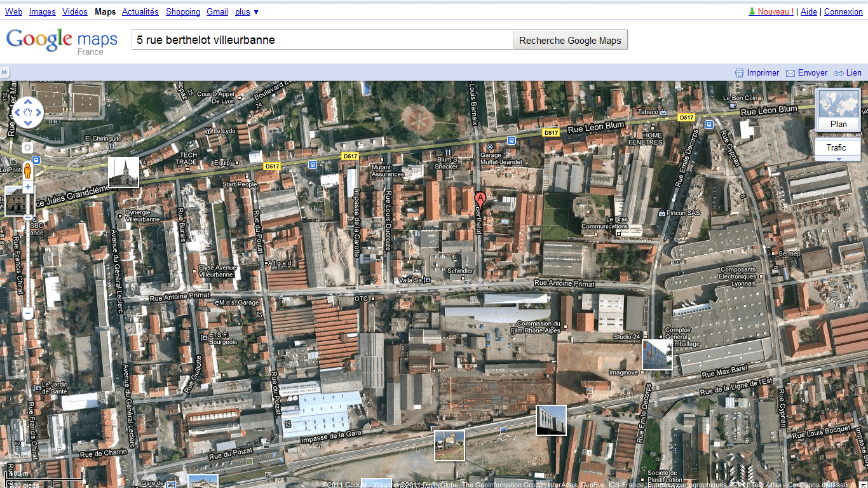Open the 'plus' dropdown in the top navigation
This screenshot has width=868, height=488.
pos(247,11)
